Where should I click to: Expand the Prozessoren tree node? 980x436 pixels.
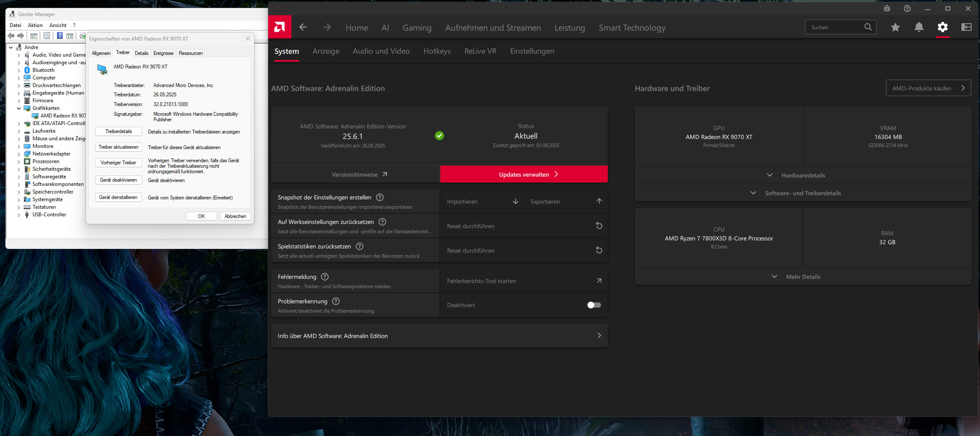19,161
